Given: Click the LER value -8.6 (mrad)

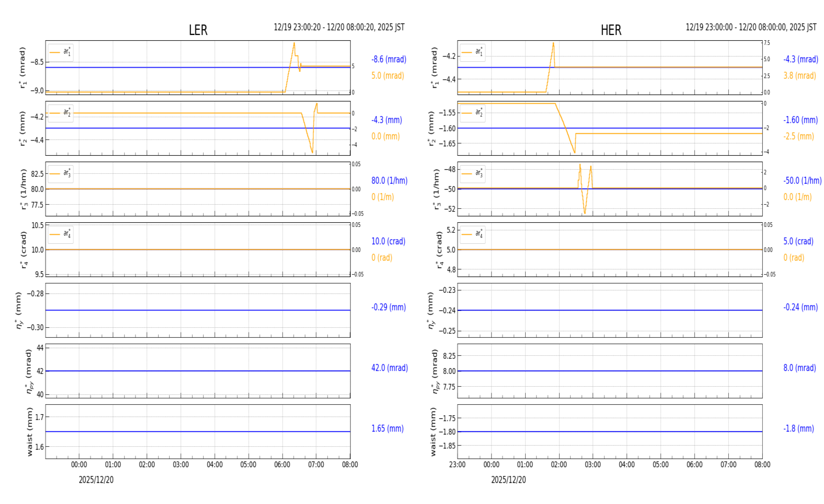Looking at the screenshot, I should [389, 60].
